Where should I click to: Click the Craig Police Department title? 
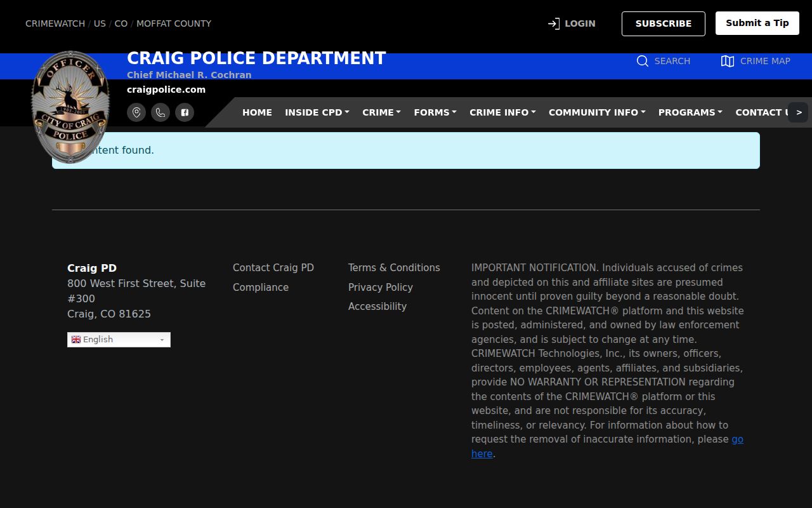[256, 58]
